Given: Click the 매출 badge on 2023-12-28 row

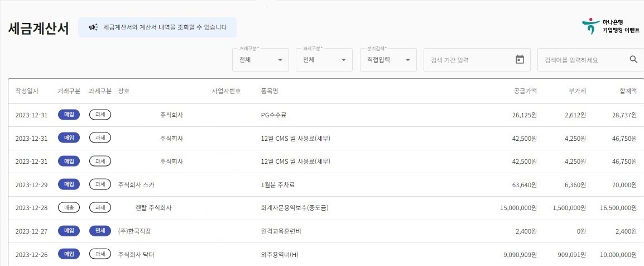Looking at the screenshot, I should [69, 207].
